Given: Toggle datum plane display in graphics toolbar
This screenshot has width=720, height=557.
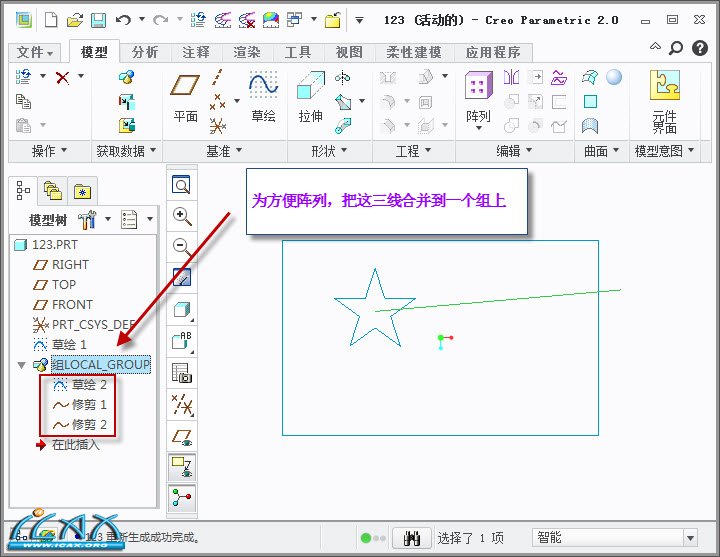Looking at the screenshot, I should [x=181, y=437].
